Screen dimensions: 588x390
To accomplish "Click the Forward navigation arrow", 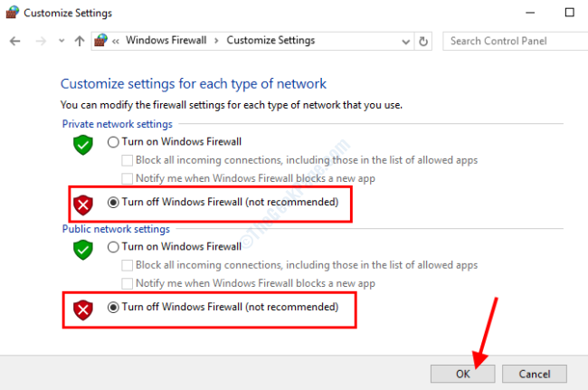I will [x=41, y=41].
